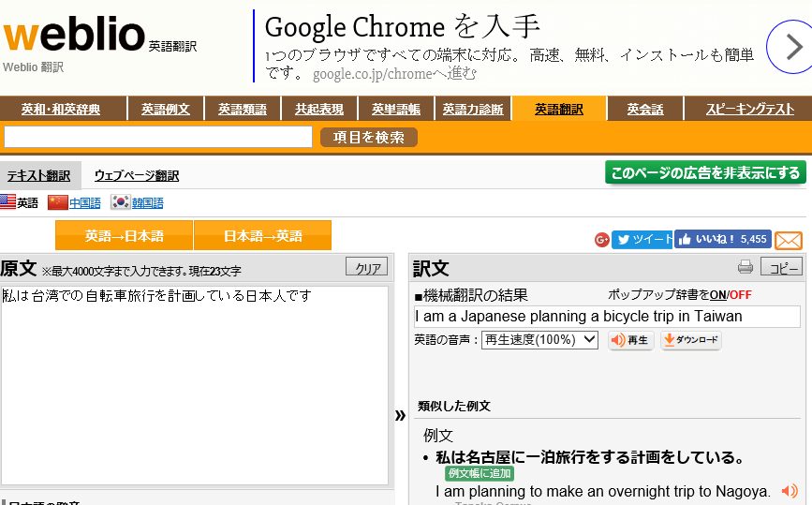Select the China flag icon
Image resolution: width=812 pixels, height=505 pixels.
(x=57, y=202)
